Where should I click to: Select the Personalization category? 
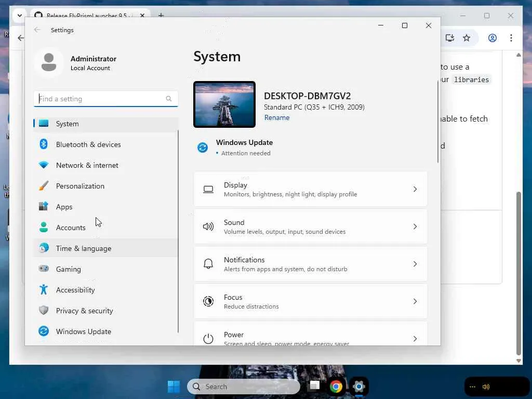(106, 186)
